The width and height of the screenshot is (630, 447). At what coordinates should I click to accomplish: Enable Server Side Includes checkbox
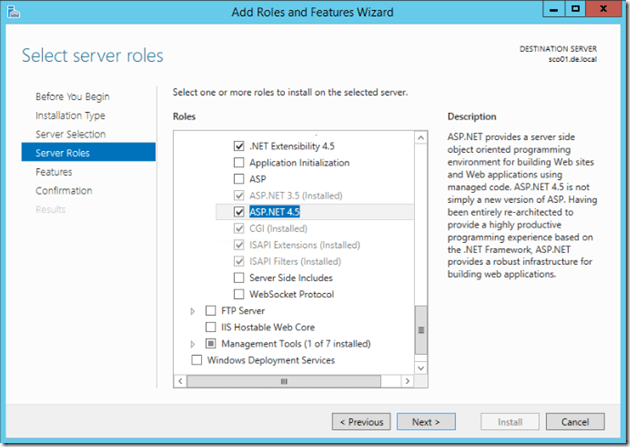click(x=239, y=278)
